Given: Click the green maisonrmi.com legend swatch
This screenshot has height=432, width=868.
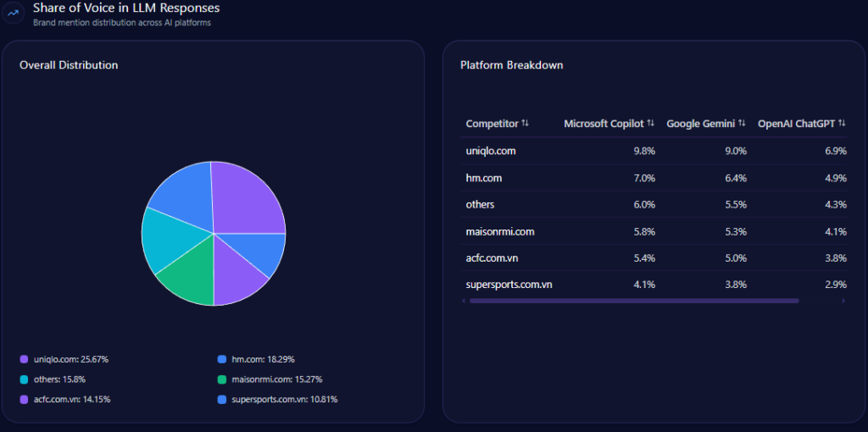Looking at the screenshot, I should pyautogui.click(x=222, y=379).
